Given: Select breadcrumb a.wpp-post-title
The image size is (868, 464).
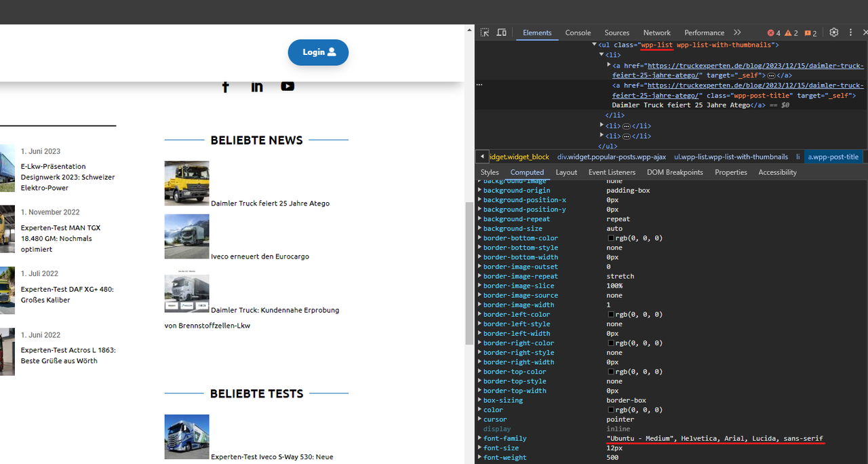Looking at the screenshot, I should [833, 157].
